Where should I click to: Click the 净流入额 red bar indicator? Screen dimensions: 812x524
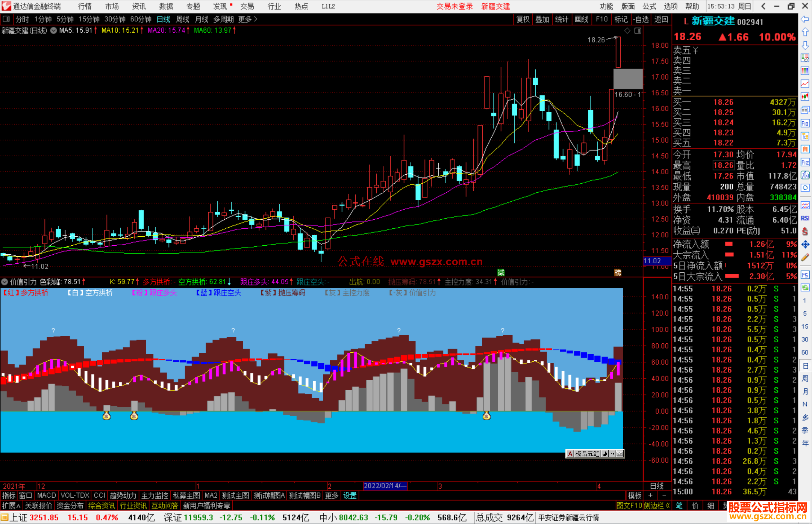729,244
